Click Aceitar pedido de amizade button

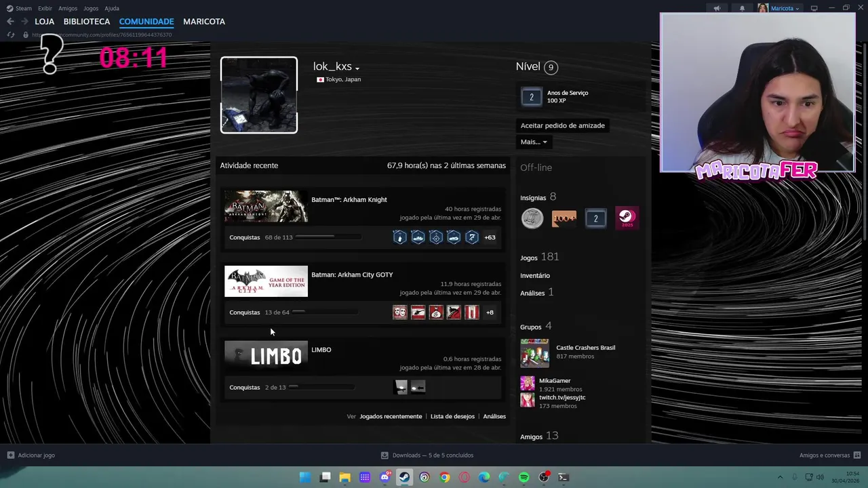[563, 125]
